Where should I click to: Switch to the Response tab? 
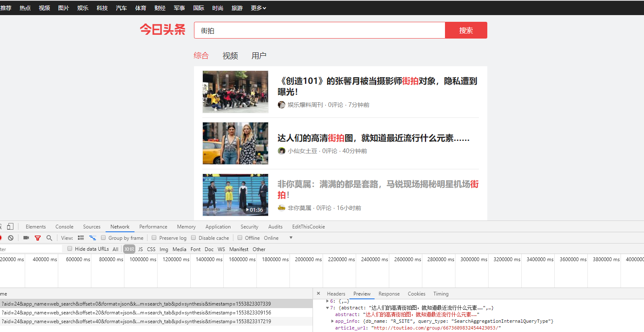coord(389,293)
